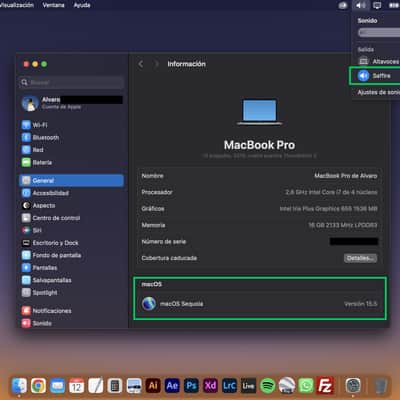Open the Calculator app in the Dock

click(x=115, y=386)
